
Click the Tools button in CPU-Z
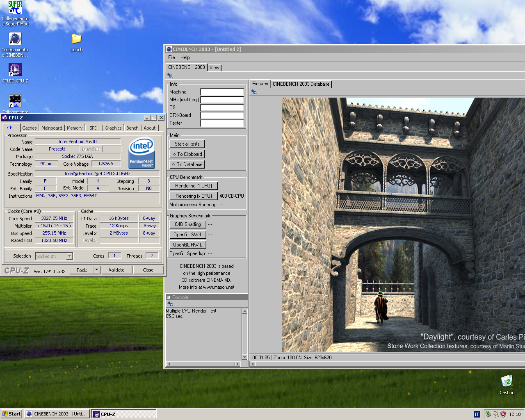[x=82, y=270]
